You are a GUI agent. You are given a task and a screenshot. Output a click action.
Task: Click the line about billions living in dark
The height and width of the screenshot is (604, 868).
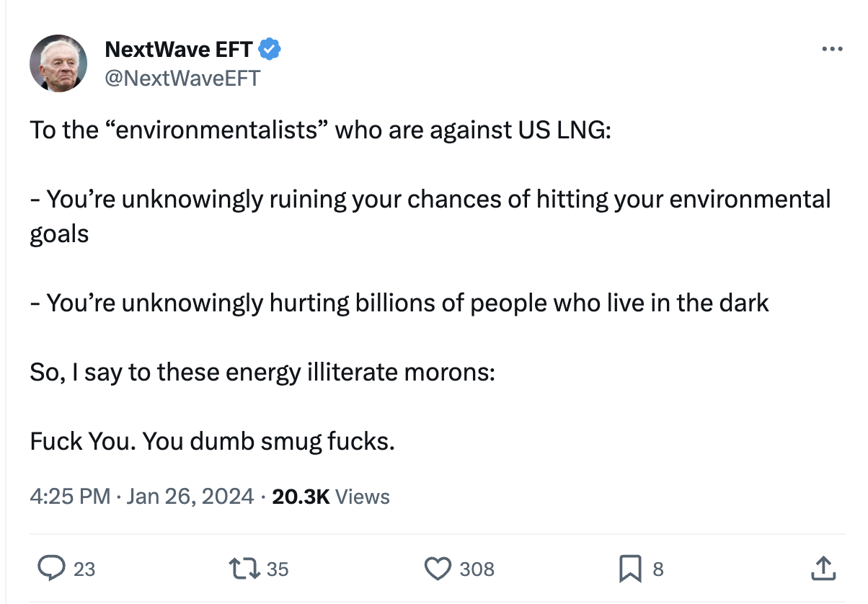point(399,303)
